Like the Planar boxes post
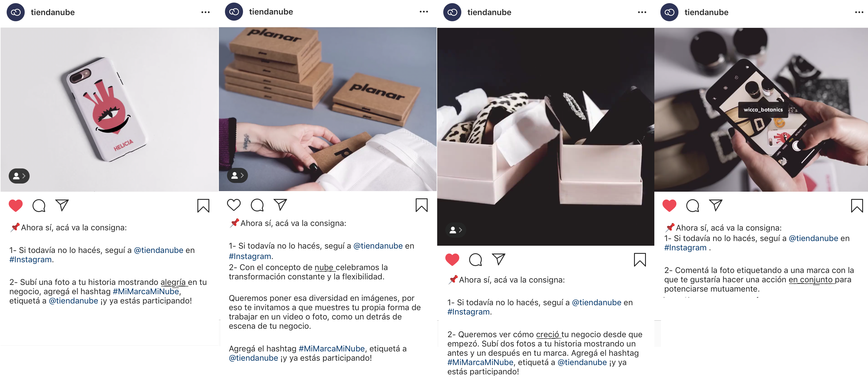 click(233, 205)
